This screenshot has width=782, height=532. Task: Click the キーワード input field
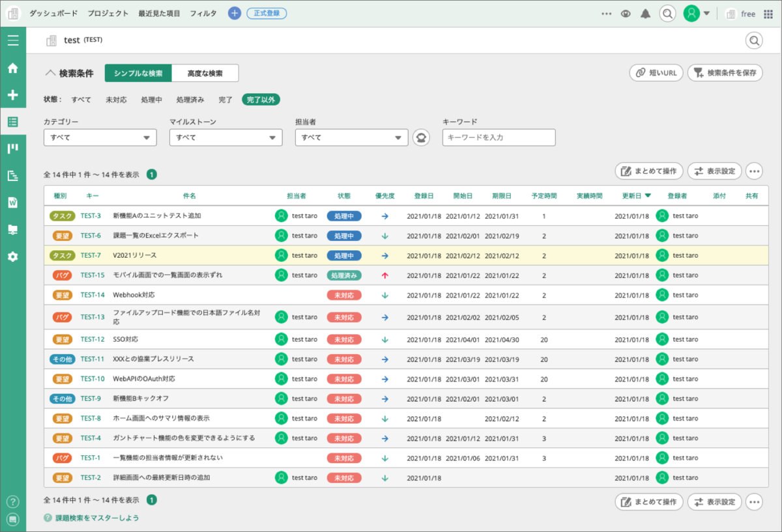point(499,137)
